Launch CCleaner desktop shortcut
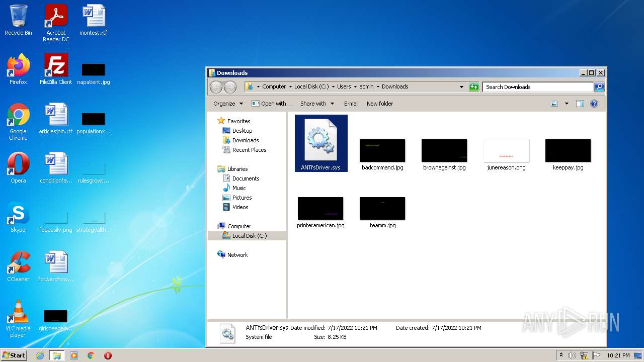 [x=18, y=266]
